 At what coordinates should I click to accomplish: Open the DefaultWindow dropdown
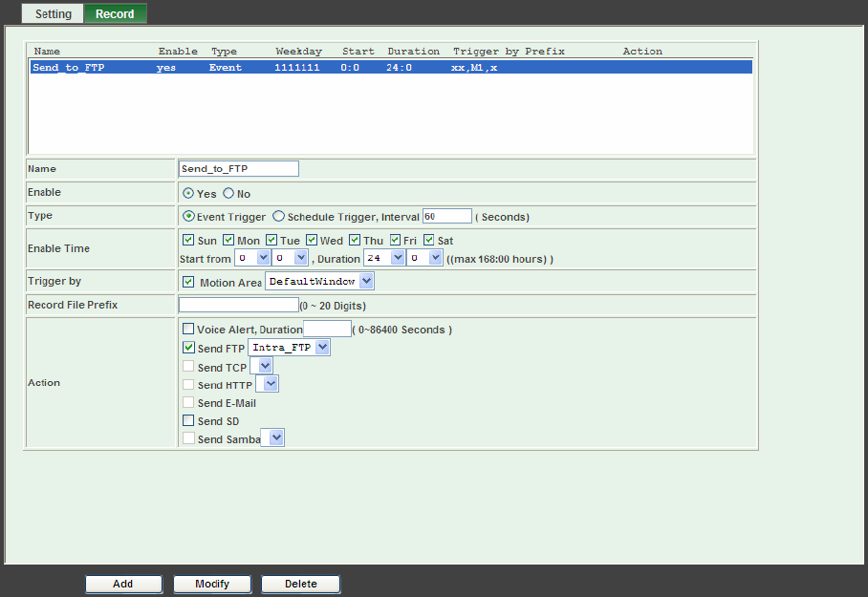click(x=319, y=281)
